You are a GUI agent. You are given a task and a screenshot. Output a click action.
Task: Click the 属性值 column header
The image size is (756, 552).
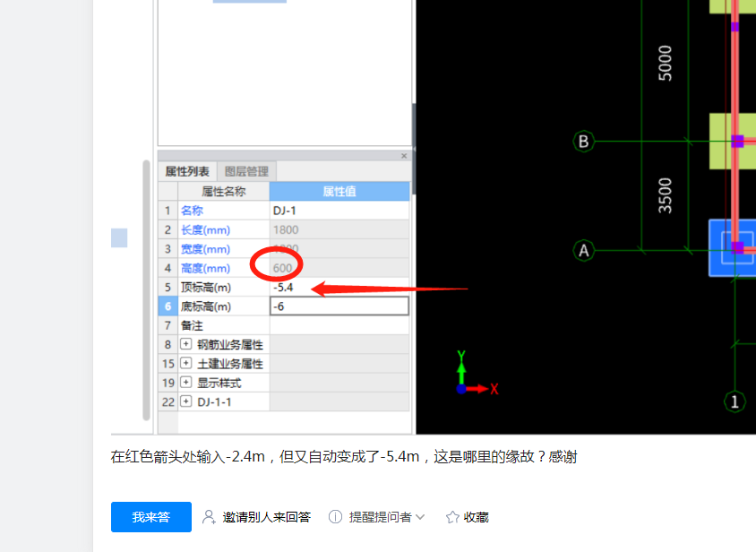pyautogui.click(x=339, y=192)
